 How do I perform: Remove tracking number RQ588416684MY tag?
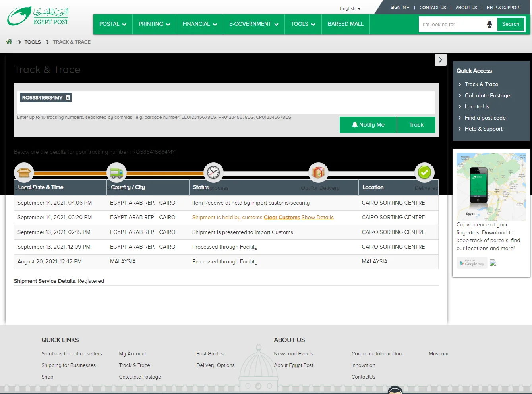pyautogui.click(x=68, y=98)
